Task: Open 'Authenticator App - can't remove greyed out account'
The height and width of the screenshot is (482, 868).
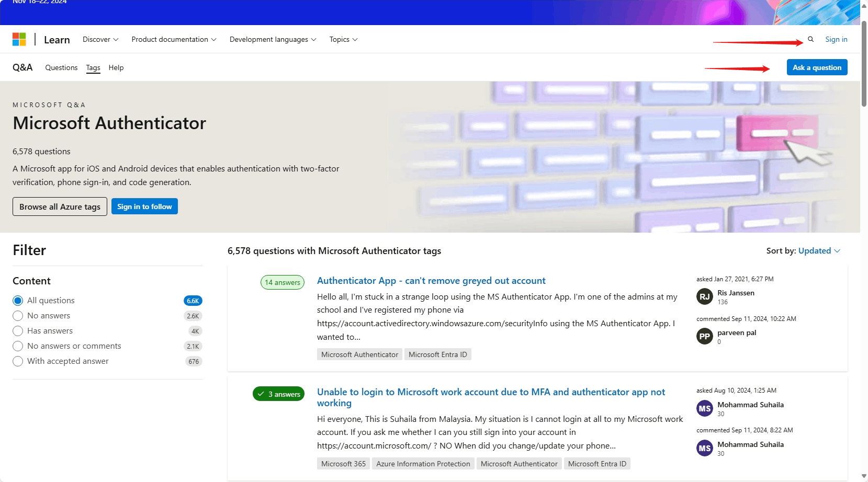Action: click(431, 281)
